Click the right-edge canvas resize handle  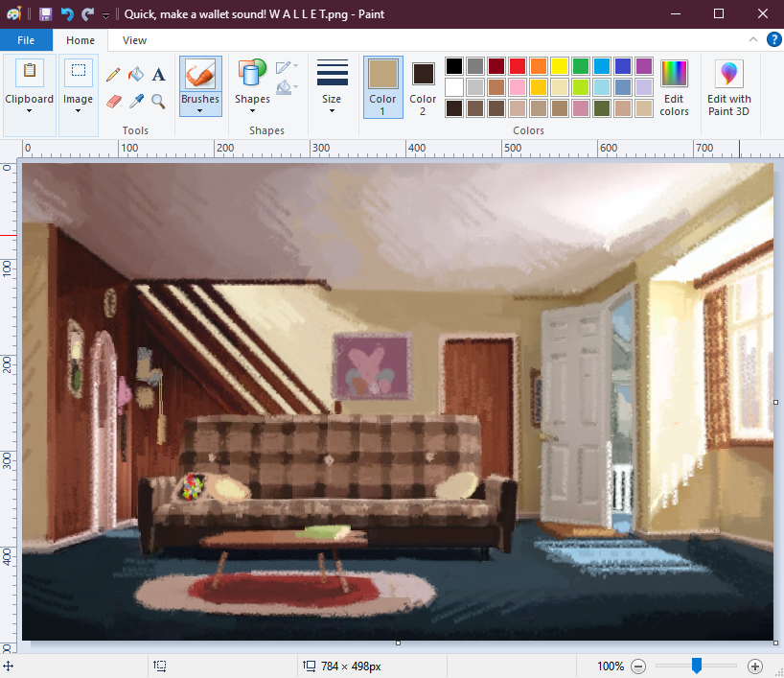(x=776, y=402)
